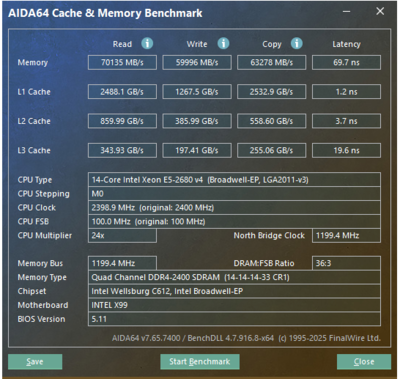
Task: Close the window with the X icon
Action: click(380, 11)
